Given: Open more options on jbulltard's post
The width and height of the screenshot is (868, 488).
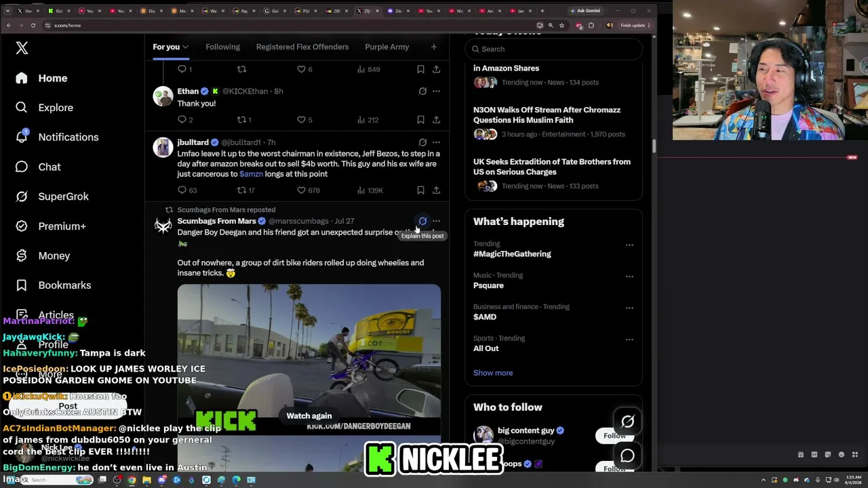Looking at the screenshot, I should tap(436, 142).
